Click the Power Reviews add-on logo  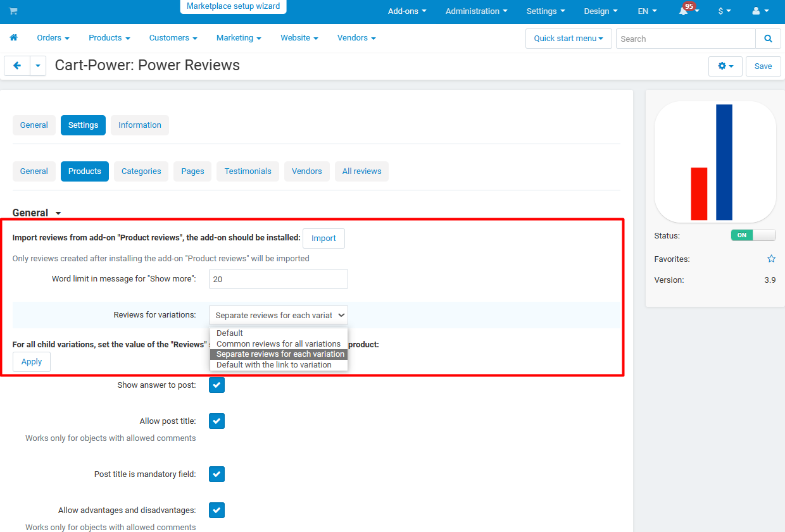715,162
